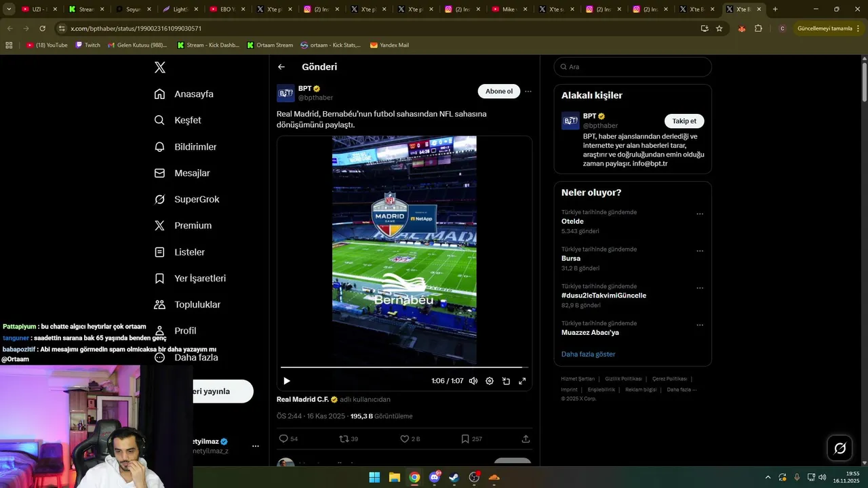Open Hizmet Şartları footer link
Viewport: 868px width, 488px height.
click(578, 379)
